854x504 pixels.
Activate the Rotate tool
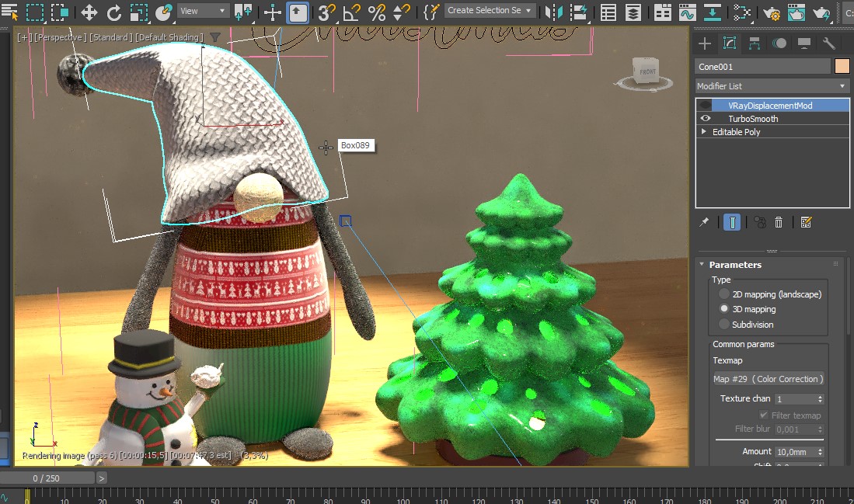[x=114, y=12]
